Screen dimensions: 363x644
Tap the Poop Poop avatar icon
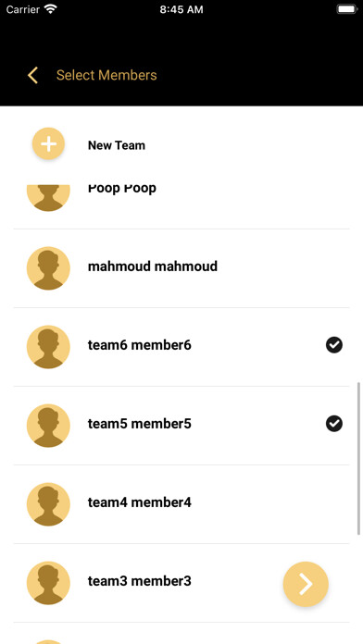tap(48, 198)
